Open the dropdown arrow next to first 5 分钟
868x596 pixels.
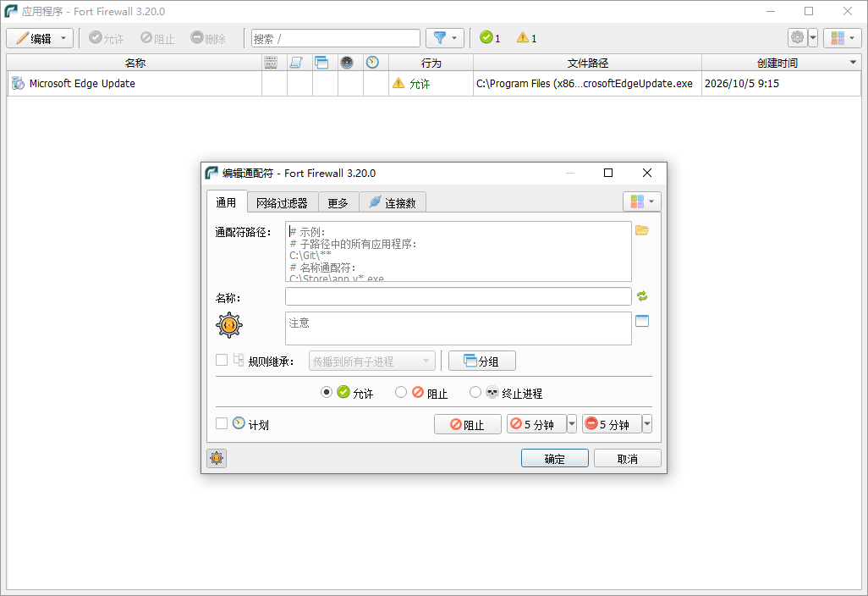[572, 424]
